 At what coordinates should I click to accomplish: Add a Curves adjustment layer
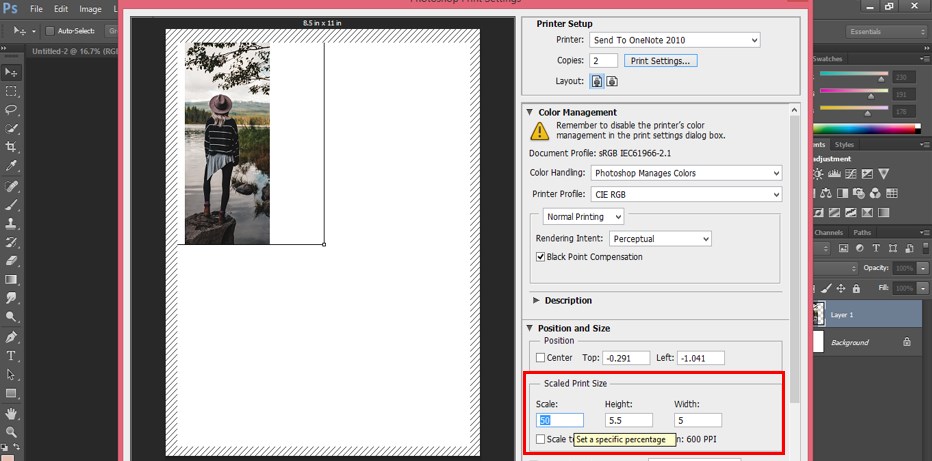[851, 174]
